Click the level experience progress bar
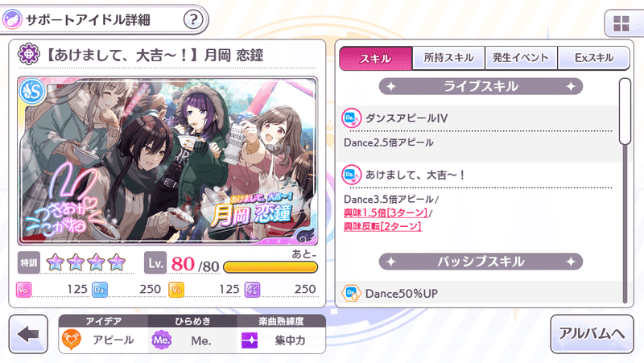Screen dimensions: 644x363 [x=270, y=267]
